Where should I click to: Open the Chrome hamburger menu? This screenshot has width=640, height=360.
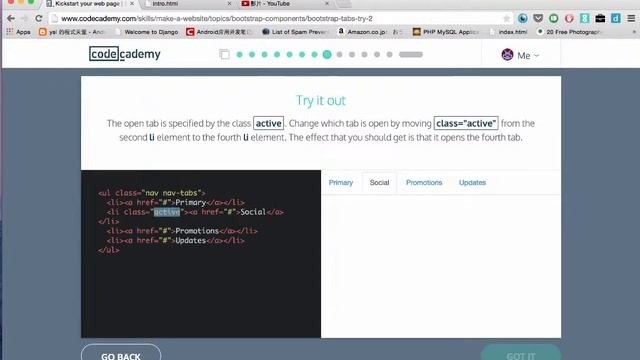tap(631, 18)
